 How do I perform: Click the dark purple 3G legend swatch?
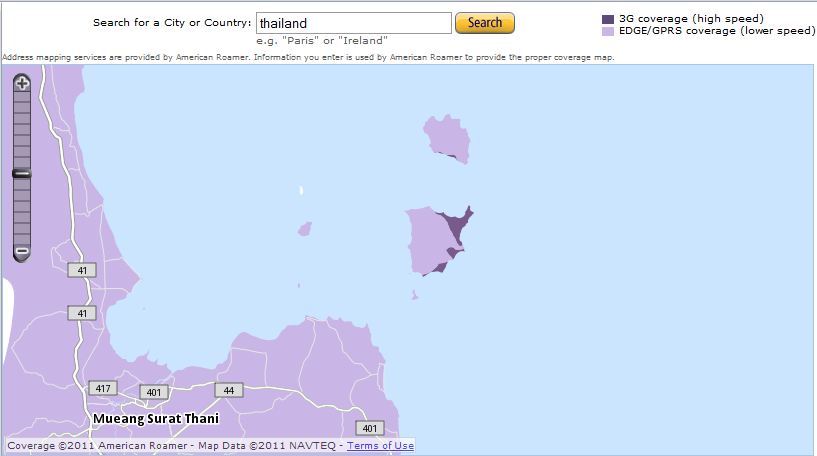tap(608, 19)
